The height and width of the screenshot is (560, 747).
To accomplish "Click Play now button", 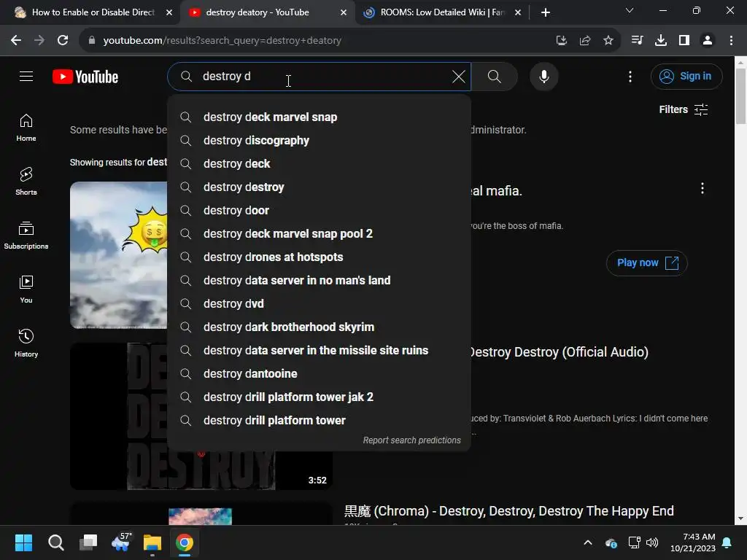I will coord(646,262).
